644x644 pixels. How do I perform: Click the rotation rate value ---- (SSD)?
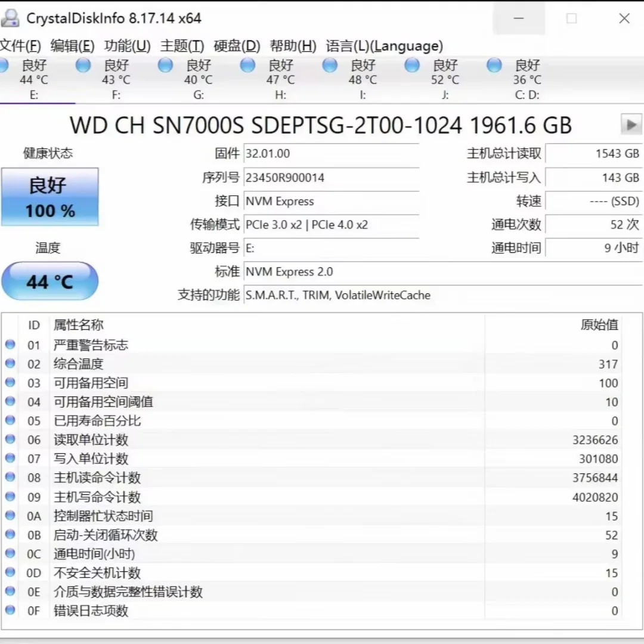(x=593, y=202)
